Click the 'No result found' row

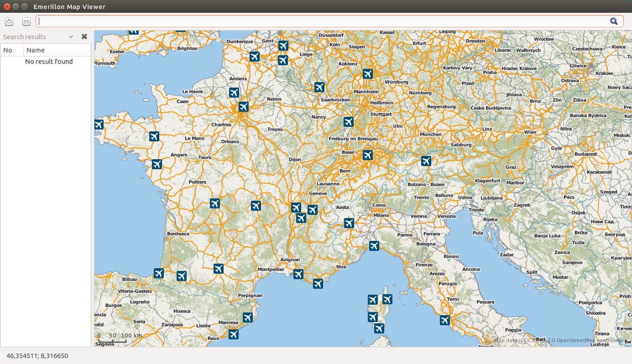pyautogui.click(x=49, y=62)
